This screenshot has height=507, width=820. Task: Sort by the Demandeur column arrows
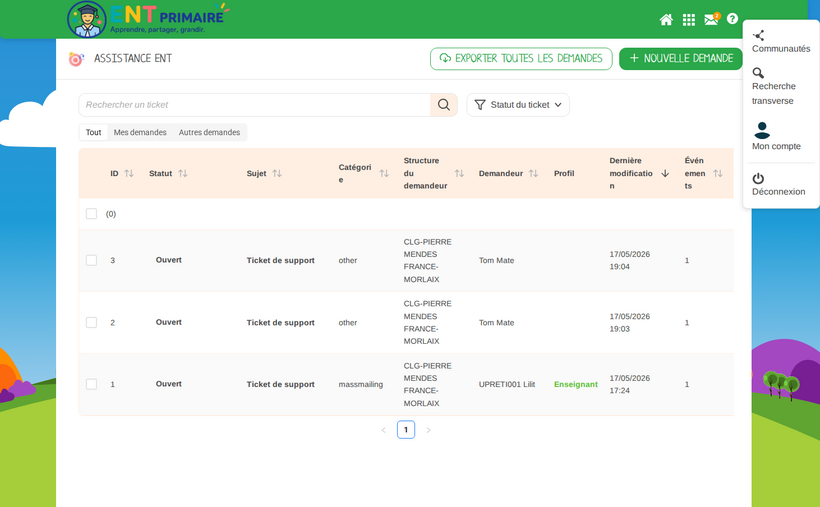click(x=533, y=173)
